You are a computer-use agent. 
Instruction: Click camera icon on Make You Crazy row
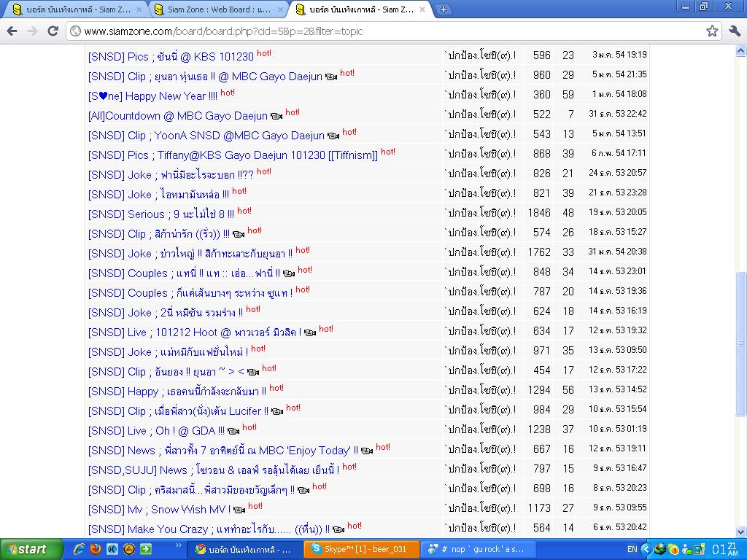point(338,529)
